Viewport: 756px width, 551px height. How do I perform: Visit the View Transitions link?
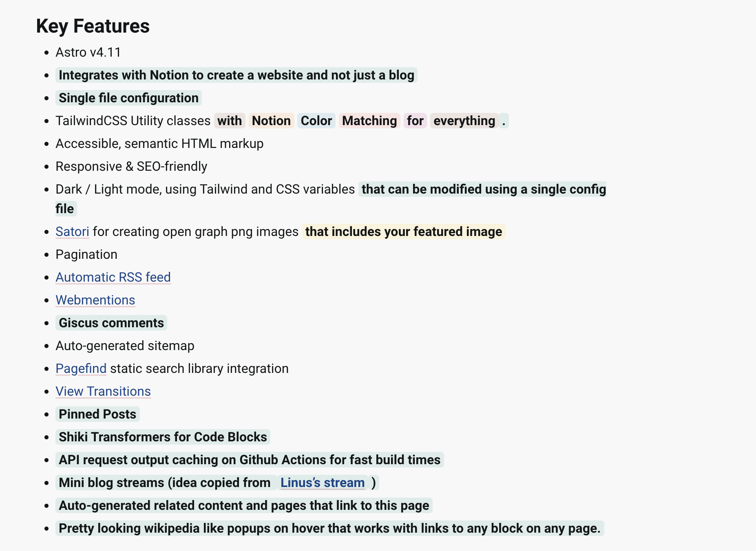[103, 391]
